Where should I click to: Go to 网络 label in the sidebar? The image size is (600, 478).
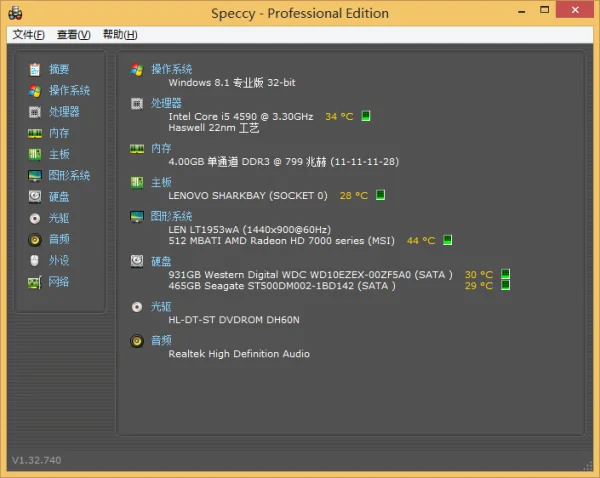click(x=59, y=282)
